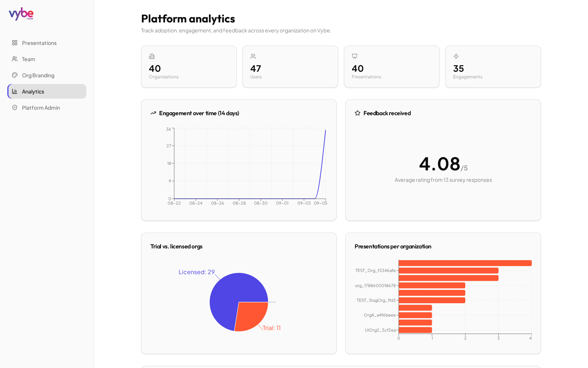This screenshot has width=588, height=368.
Task: Select the Analytics menu item
Action: [47, 91]
